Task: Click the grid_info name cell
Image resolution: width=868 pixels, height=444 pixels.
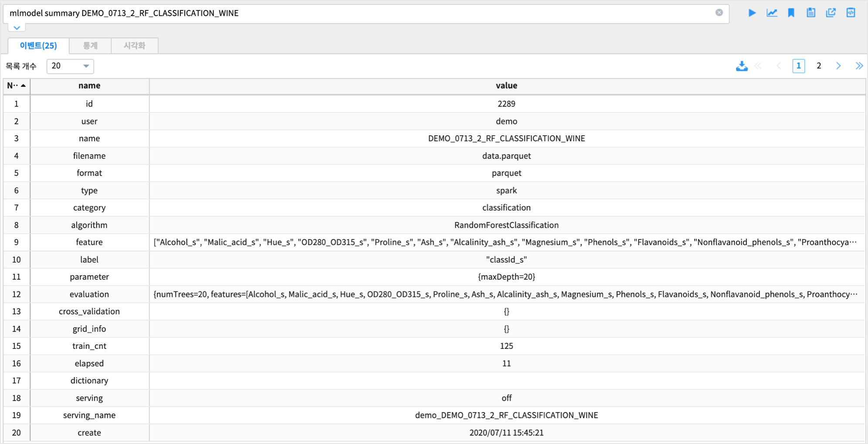Action: [x=89, y=329]
